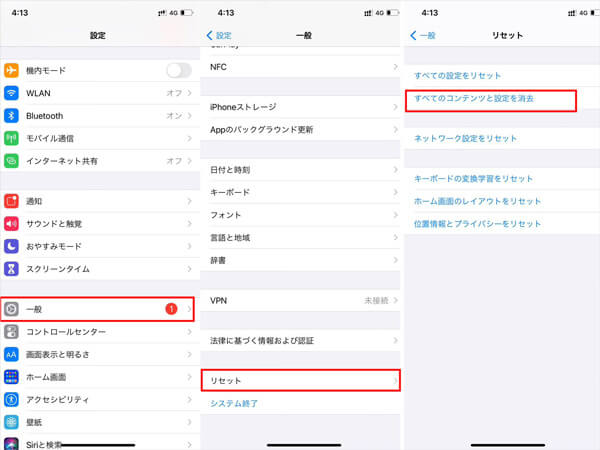Tap the 一般 gear icon
The width and height of the screenshot is (600, 450).
click(11, 309)
